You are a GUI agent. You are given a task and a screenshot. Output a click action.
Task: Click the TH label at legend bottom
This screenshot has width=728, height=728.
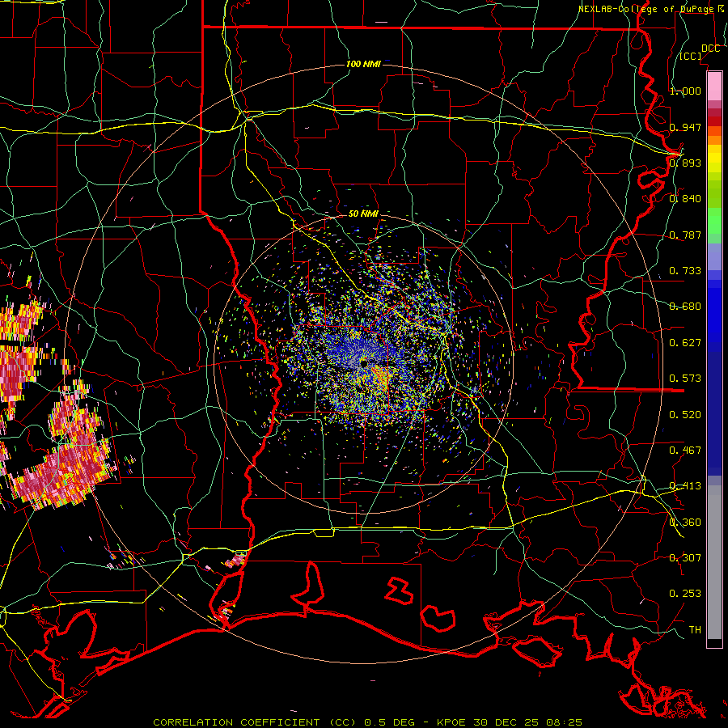coord(695,630)
